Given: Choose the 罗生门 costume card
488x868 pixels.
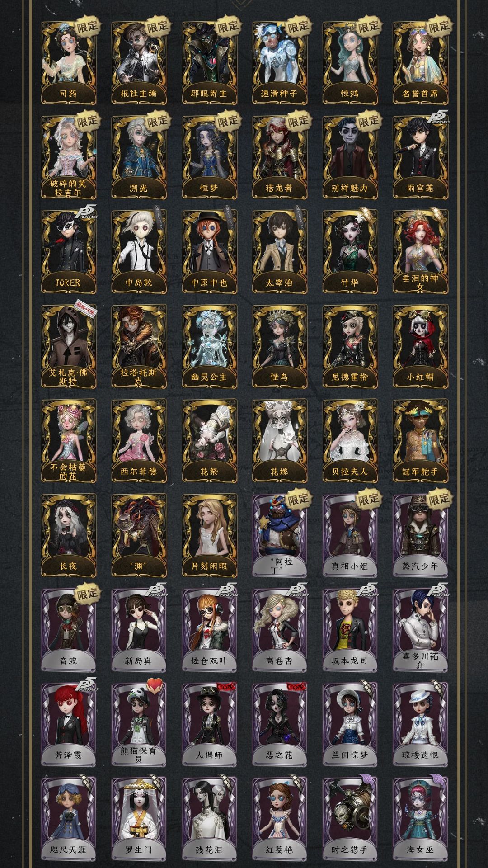Looking at the screenshot, I should coord(139,819).
